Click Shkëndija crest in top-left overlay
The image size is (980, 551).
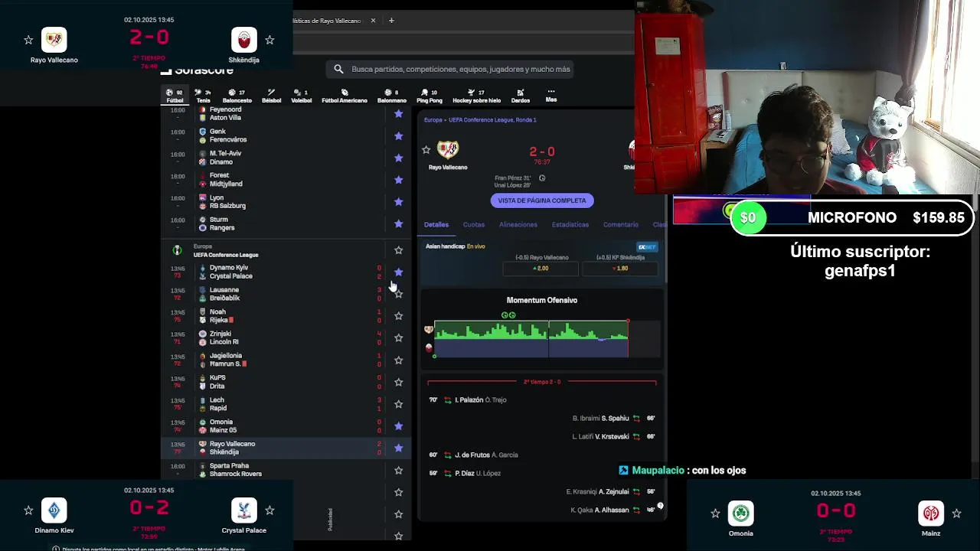coord(243,40)
